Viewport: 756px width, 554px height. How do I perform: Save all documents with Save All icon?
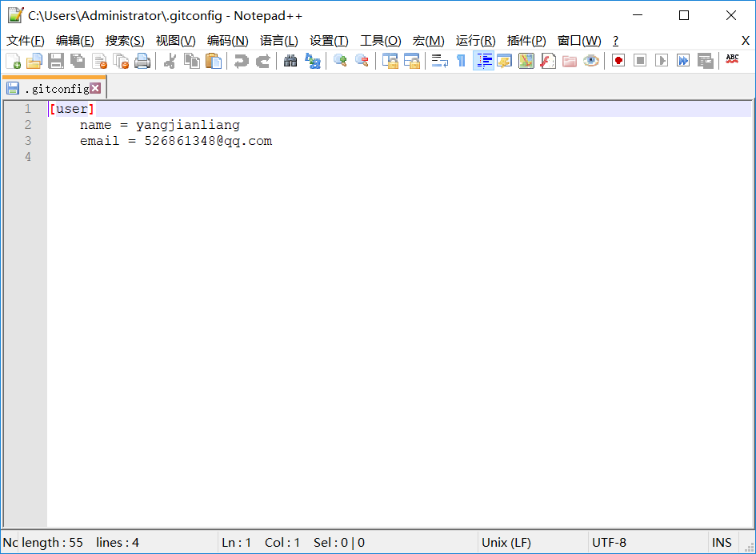coord(77,60)
